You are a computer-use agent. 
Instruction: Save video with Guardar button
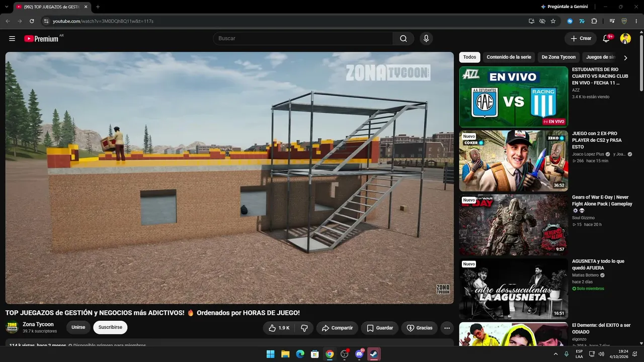(x=380, y=328)
